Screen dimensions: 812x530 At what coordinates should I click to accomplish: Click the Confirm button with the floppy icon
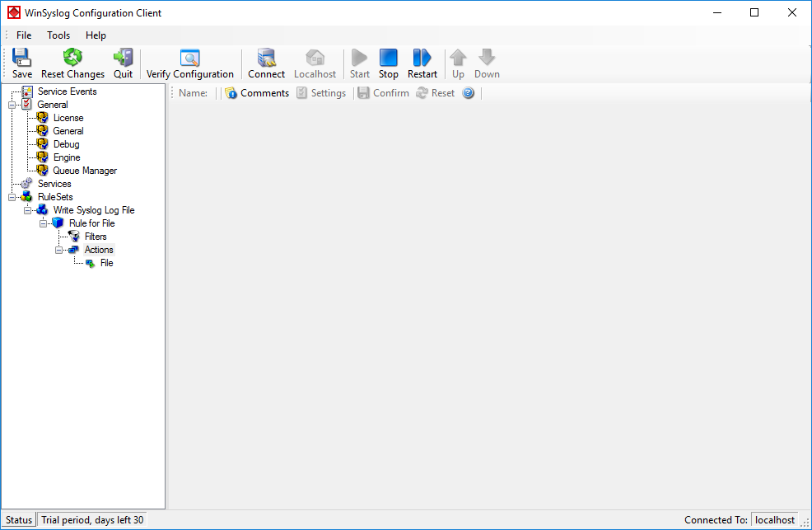tap(384, 93)
